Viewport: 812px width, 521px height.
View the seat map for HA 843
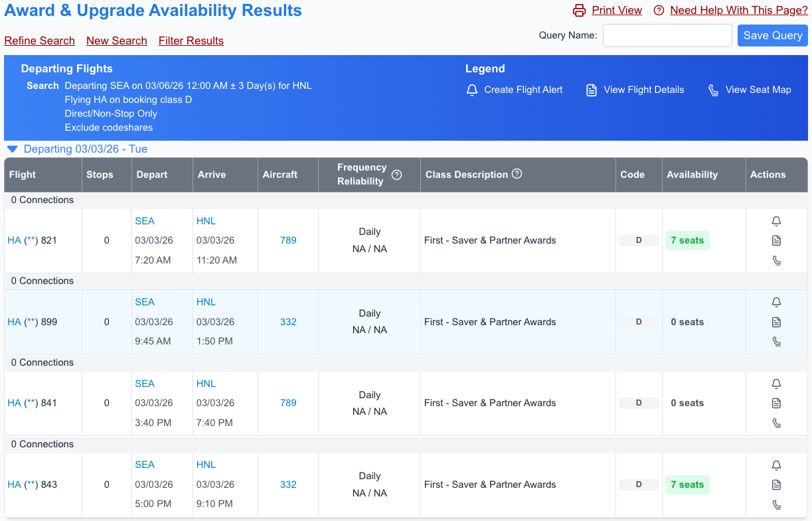click(776, 504)
